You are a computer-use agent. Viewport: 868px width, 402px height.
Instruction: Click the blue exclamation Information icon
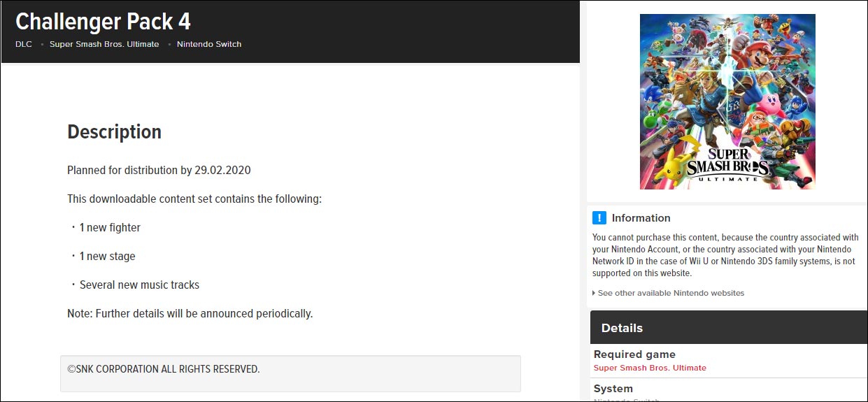pyautogui.click(x=599, y=217)
